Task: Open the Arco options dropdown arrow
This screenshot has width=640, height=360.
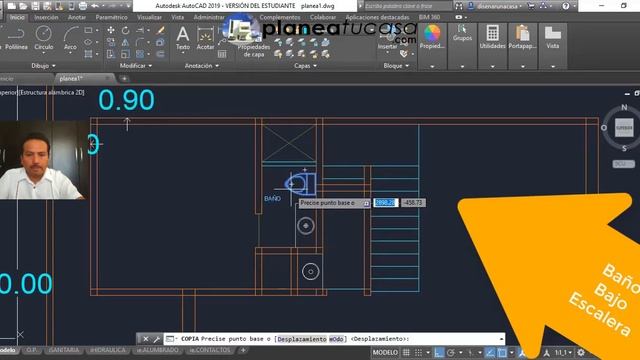Action: pos(70,53)
